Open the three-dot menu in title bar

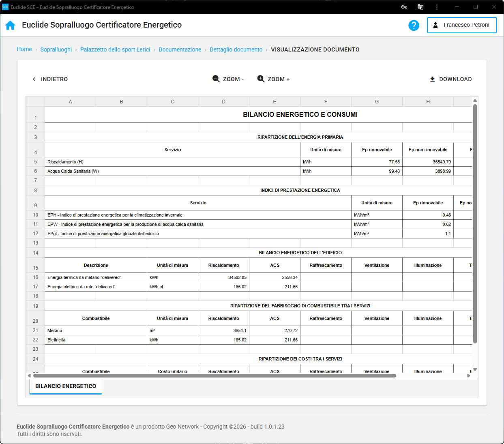tap(437, 7)
